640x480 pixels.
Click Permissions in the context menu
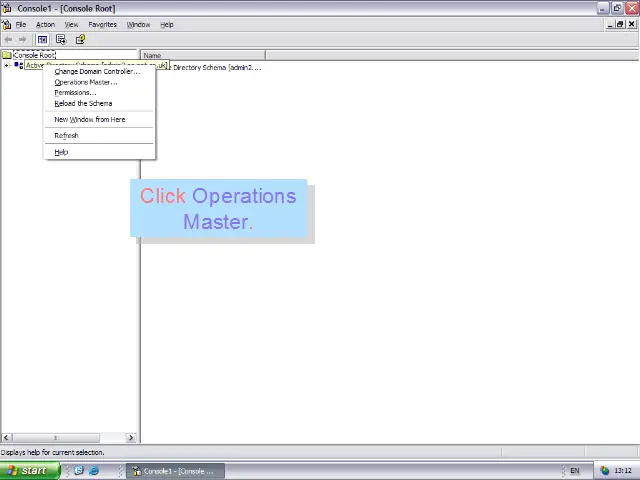(74, 92)
